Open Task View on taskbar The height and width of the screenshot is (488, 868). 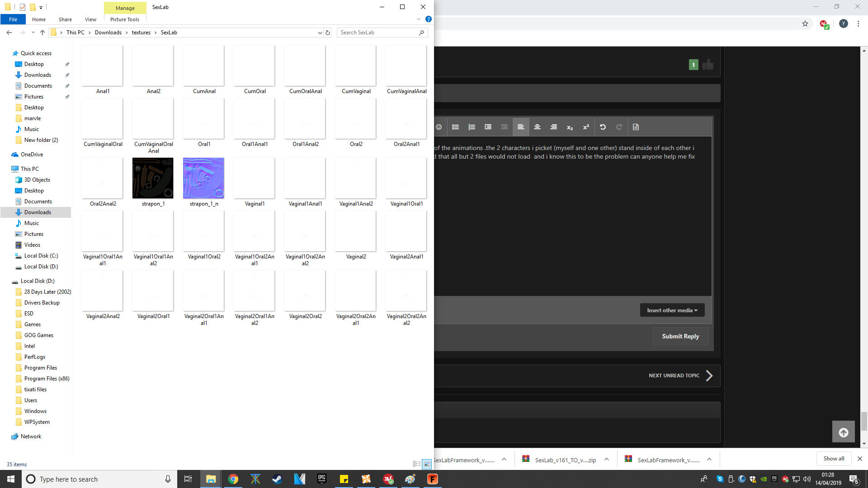tap(188, 479)
